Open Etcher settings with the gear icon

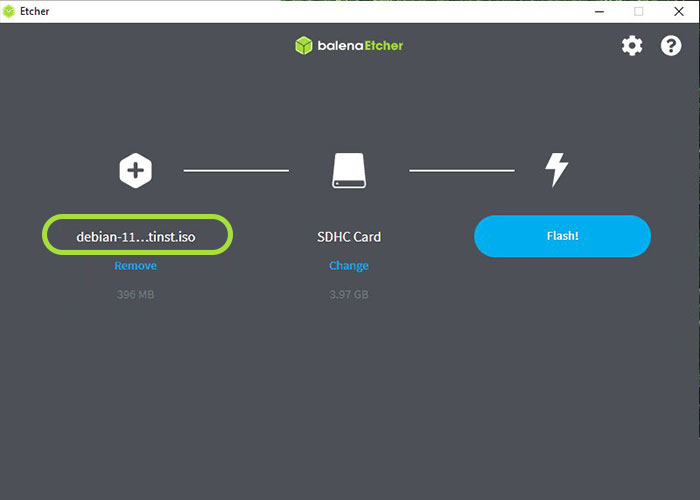(x=632, y=46)
